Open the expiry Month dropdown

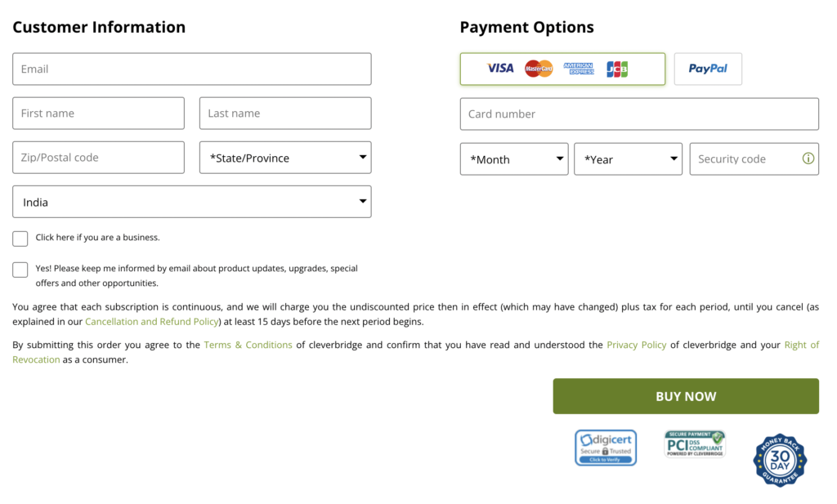(x=514, y=159)
